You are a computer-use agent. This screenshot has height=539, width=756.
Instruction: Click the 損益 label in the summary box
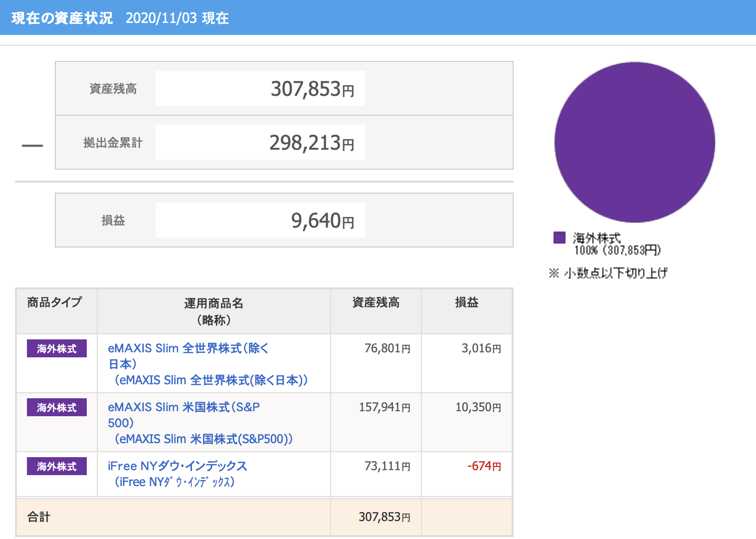pos(113,221)
